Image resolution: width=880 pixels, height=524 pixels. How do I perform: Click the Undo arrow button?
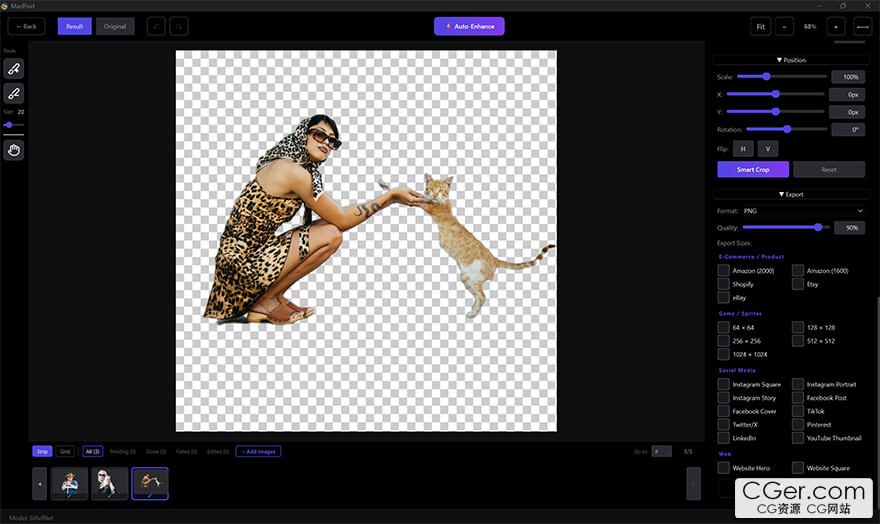click(156, 26)
